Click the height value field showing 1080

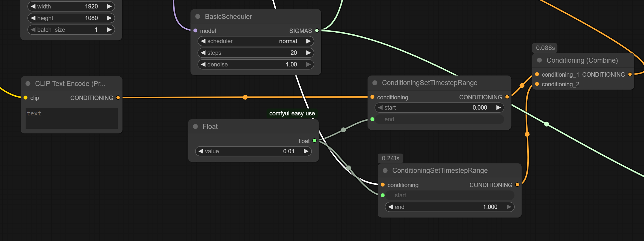71,18
